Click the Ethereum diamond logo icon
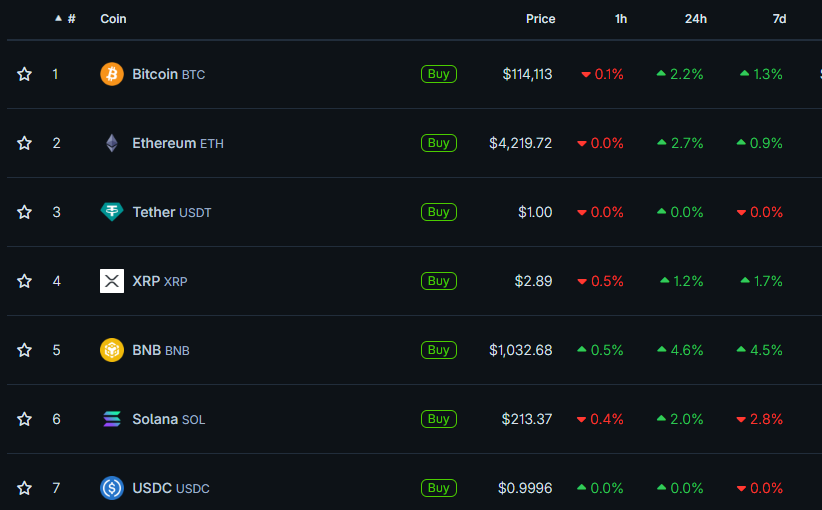Screen dimensions: 822x510 point(112,143)
